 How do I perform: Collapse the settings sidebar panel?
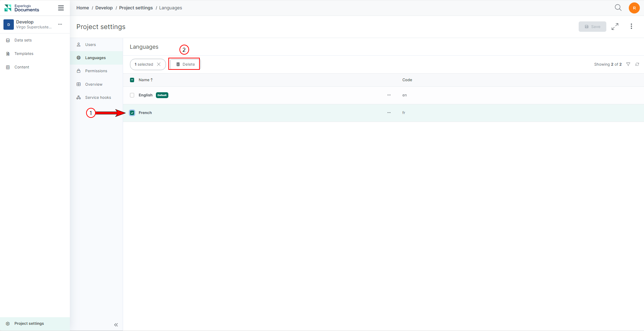(116, 325)
